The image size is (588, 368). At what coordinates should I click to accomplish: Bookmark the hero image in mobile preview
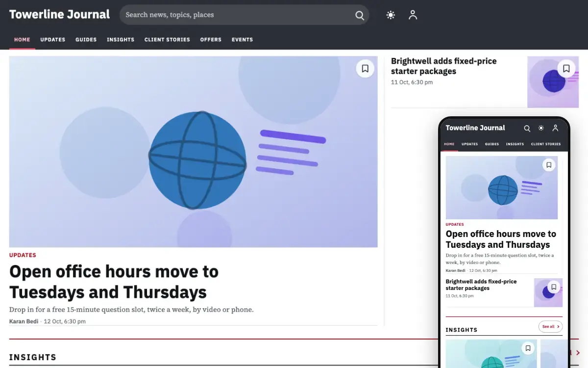549,165
